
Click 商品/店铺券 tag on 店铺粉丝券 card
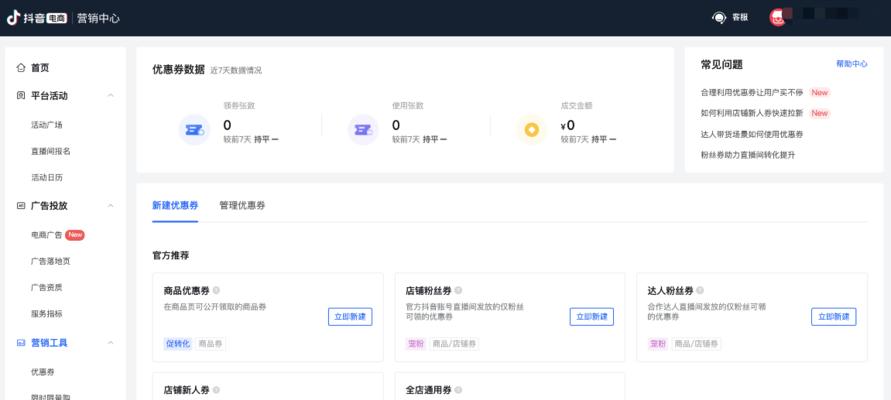[454, 344]
